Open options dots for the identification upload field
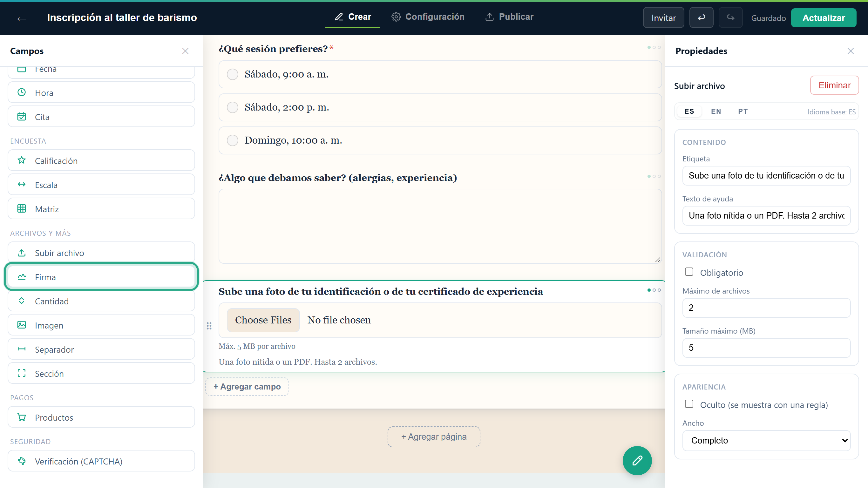Viewport: 868px width, 488px height. tap(654, 290)
